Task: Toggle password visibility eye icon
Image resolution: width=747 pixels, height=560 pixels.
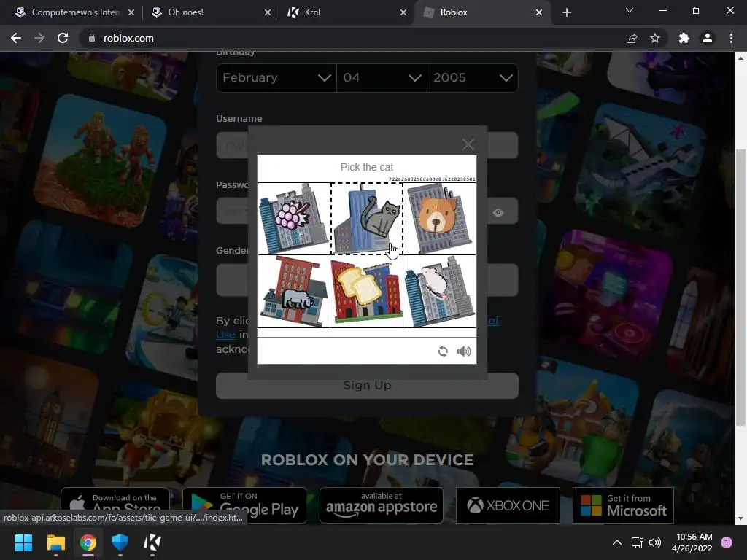Action: pos(498,212)
